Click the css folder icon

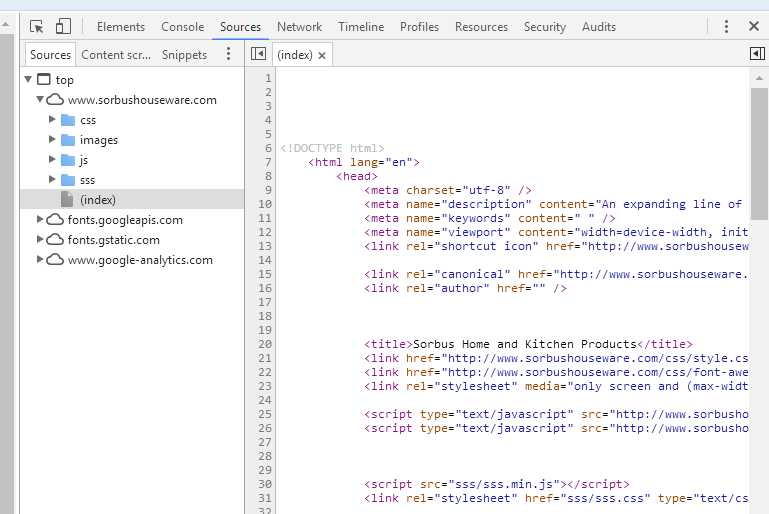pyautogui.click(x=68, y=120)
